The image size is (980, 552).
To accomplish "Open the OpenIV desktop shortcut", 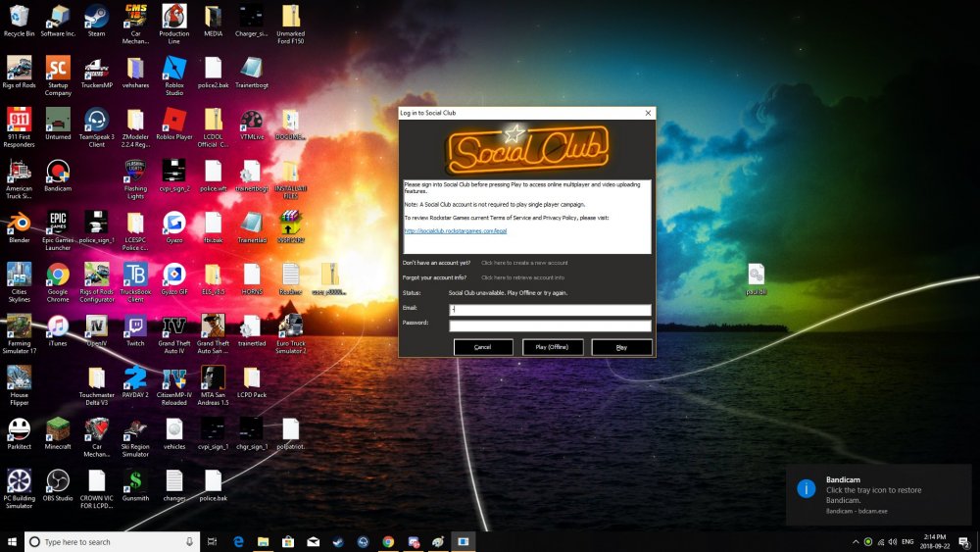I will 96,330.
